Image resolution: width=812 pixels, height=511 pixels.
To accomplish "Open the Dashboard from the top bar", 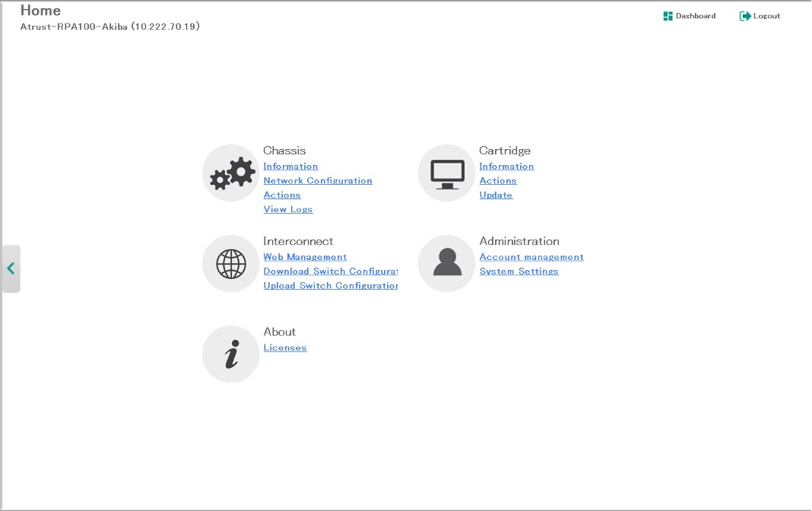I will coord(690,16).
